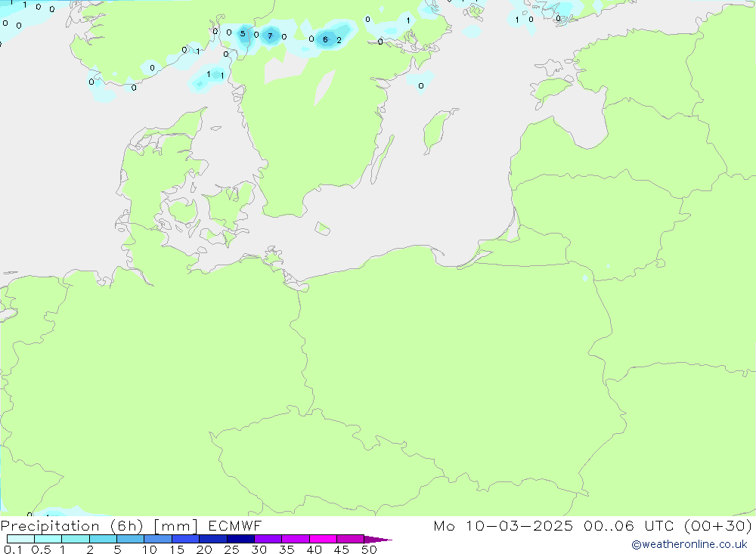
Task: Click the "6" precipitation value over Sweden
Action: pos(325,39)
